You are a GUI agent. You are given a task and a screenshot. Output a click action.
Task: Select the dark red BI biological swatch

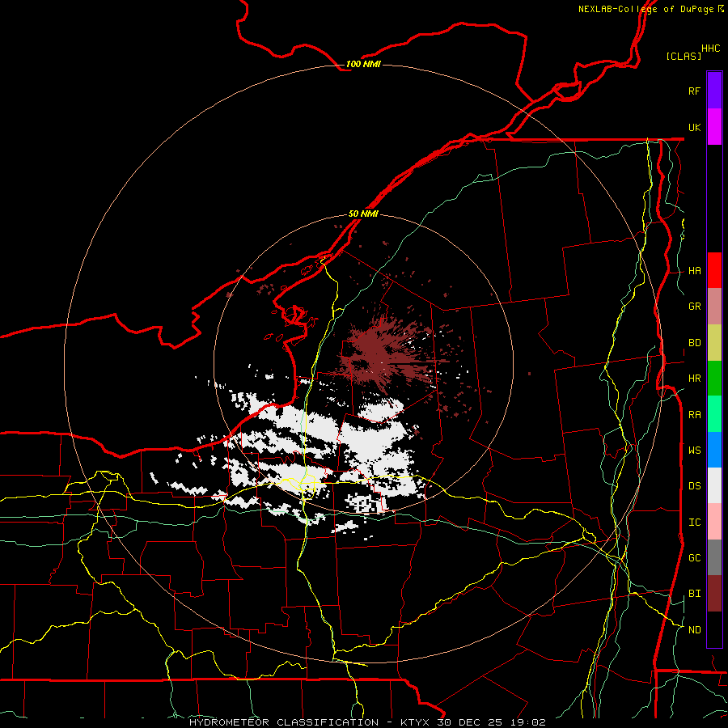[714, 594]
